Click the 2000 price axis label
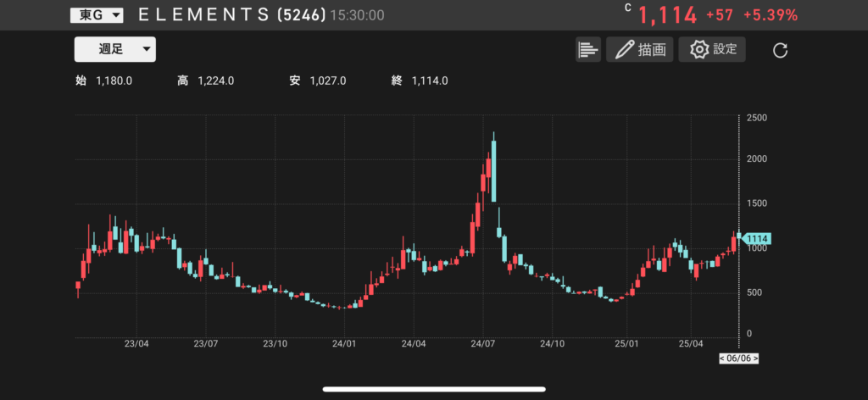The image size is (868, 400). 756,159
